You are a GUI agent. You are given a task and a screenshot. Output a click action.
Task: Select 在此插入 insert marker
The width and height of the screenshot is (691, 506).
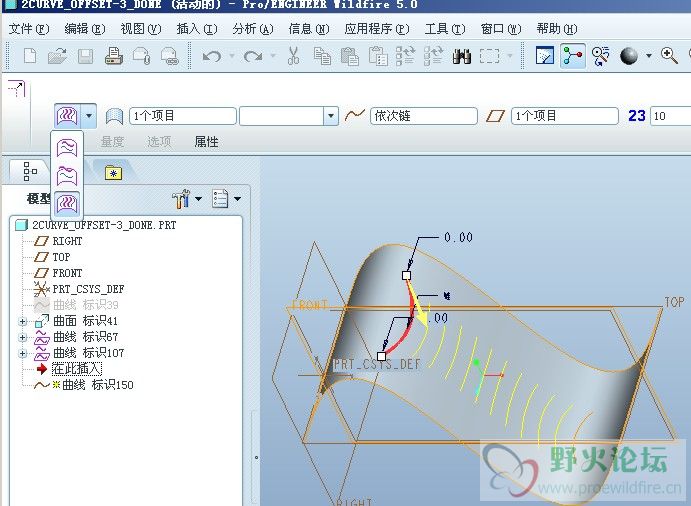tap(77, 368)
